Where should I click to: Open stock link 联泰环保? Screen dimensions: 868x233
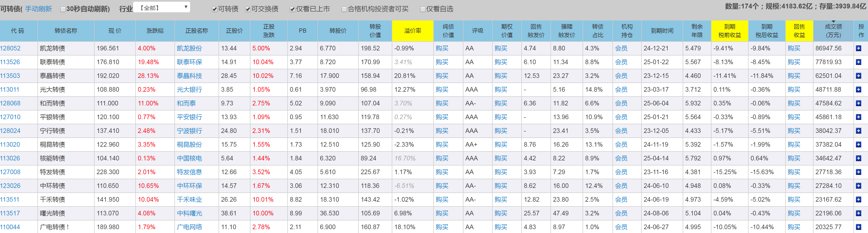tap(189, 62)
